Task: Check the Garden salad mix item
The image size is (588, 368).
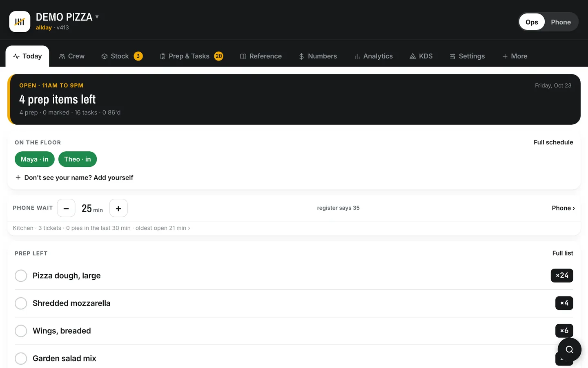Action: pos(21,359)
